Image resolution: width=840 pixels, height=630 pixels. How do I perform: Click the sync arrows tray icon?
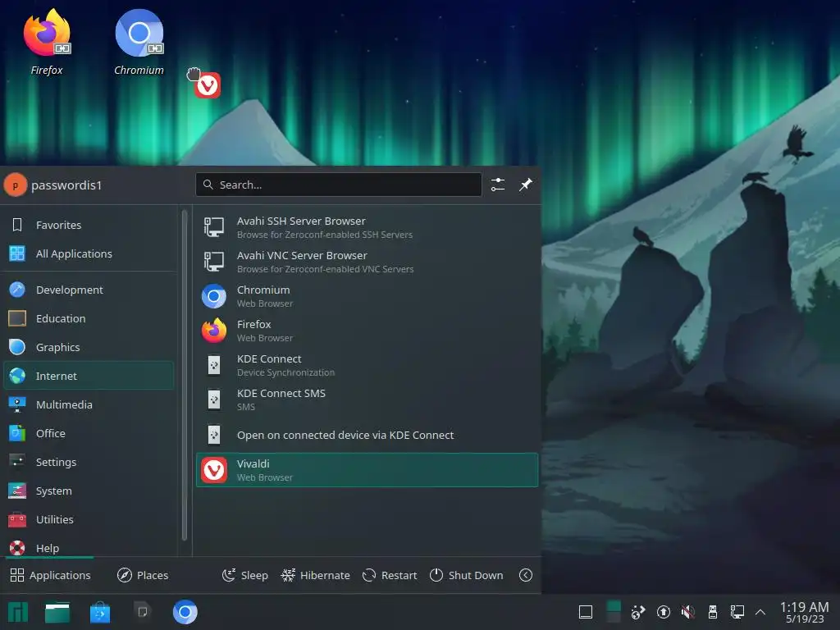638,612
